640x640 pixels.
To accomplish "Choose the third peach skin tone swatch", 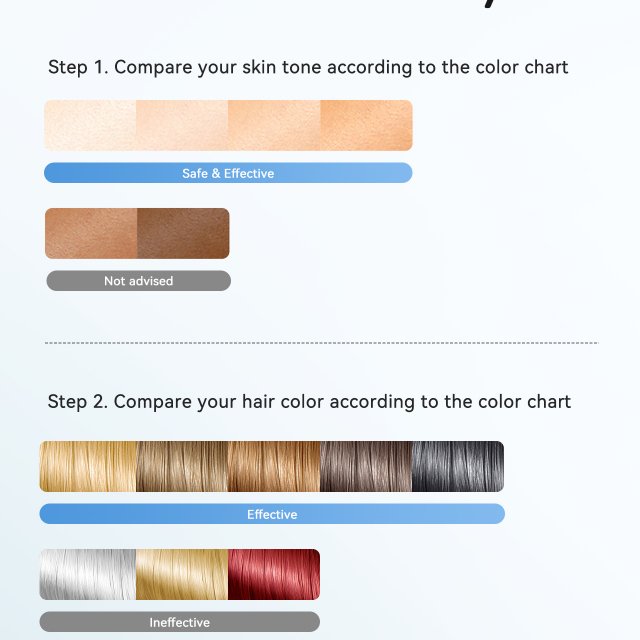I will pos(274,125).
